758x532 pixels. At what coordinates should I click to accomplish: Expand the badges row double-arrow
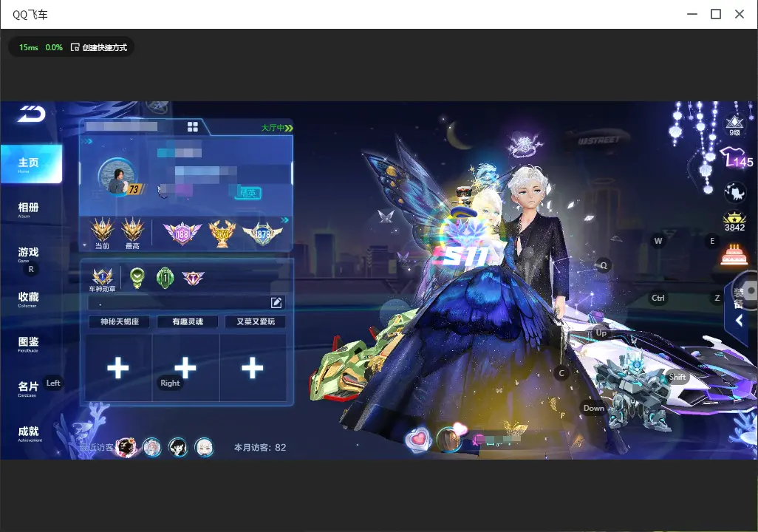284,220
